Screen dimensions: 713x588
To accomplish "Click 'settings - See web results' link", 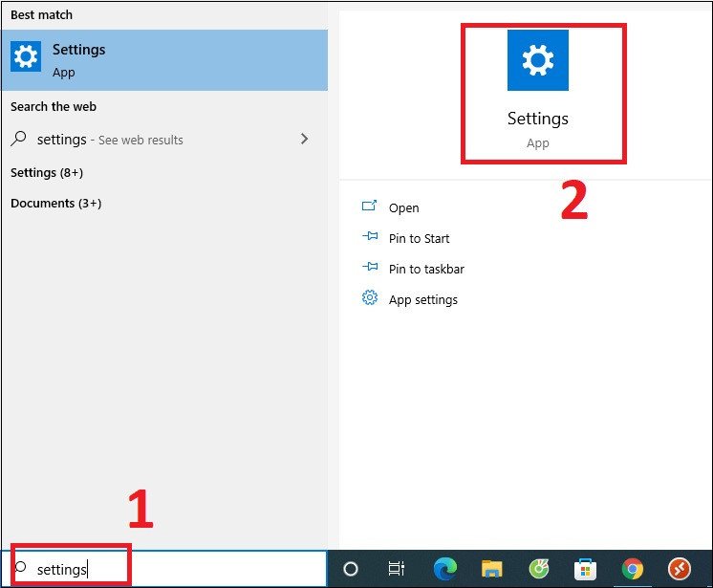I will click(110, 140).
